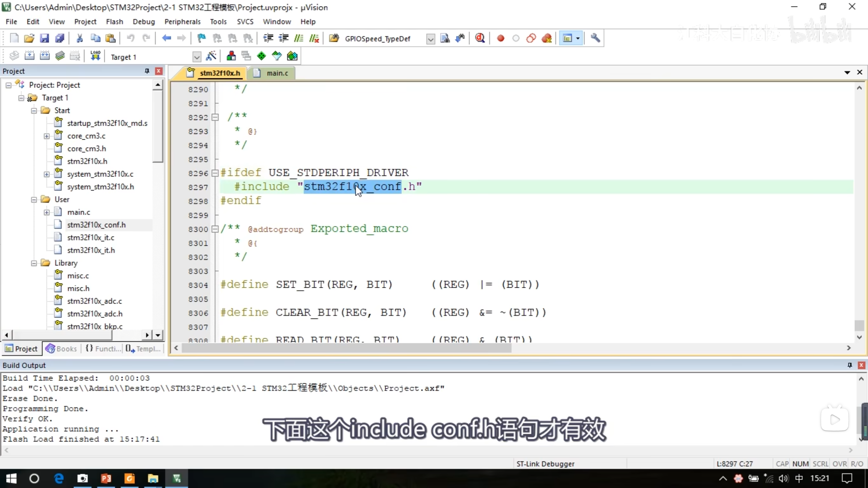This screenshot has height=488, width=868.
Task: Toggle the bookmark flag icon in toolbar
Action: click(201, 38)
